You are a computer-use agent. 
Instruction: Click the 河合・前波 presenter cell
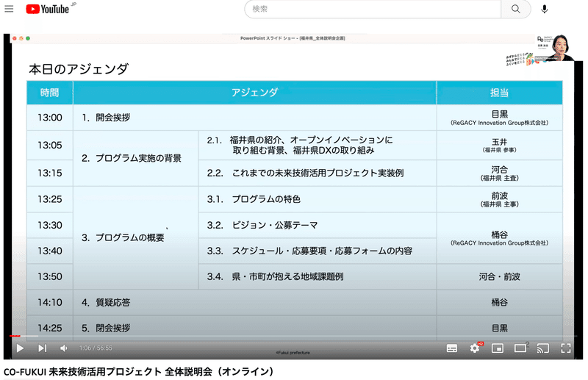pyautogui.click(x=500, y=277)
